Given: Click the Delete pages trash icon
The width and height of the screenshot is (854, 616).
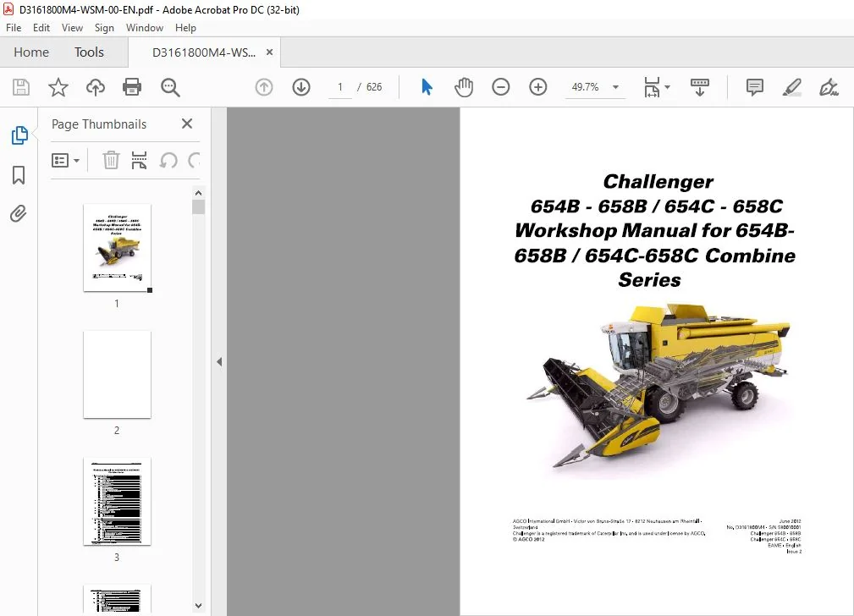Looking at the screenshot, I should 111,160.
